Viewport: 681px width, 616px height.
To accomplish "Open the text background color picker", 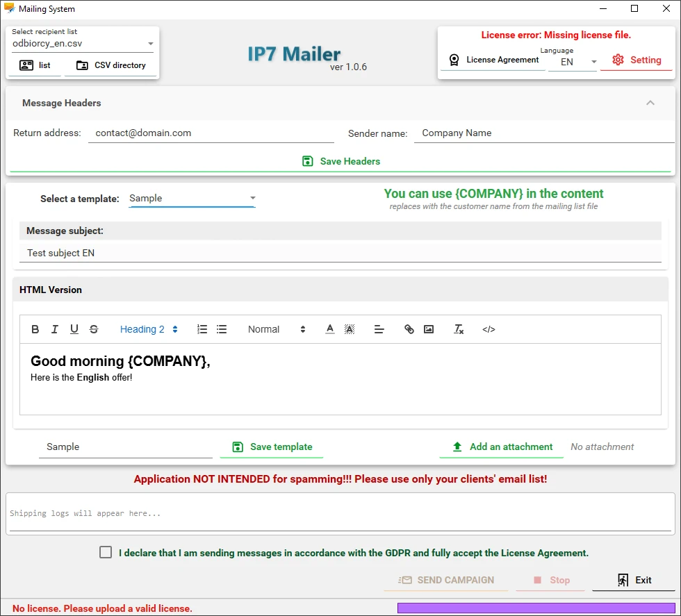I will (350, 329).
